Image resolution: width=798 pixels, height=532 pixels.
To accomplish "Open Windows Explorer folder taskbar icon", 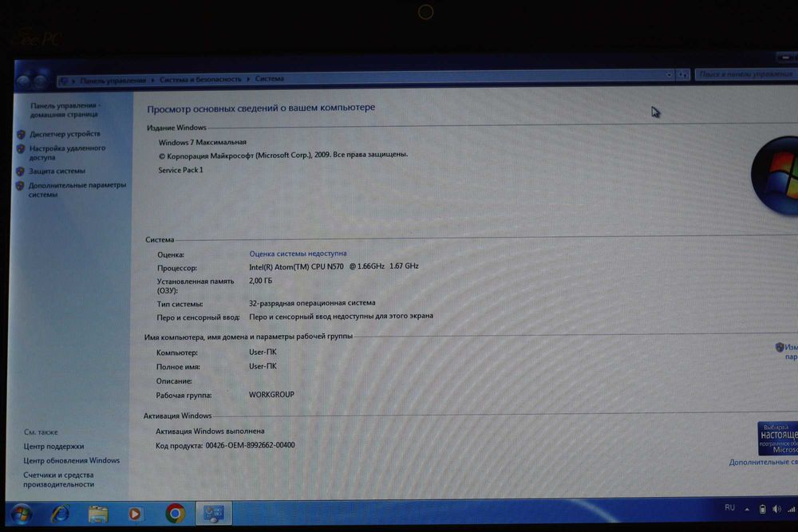I will pos(97,514).
